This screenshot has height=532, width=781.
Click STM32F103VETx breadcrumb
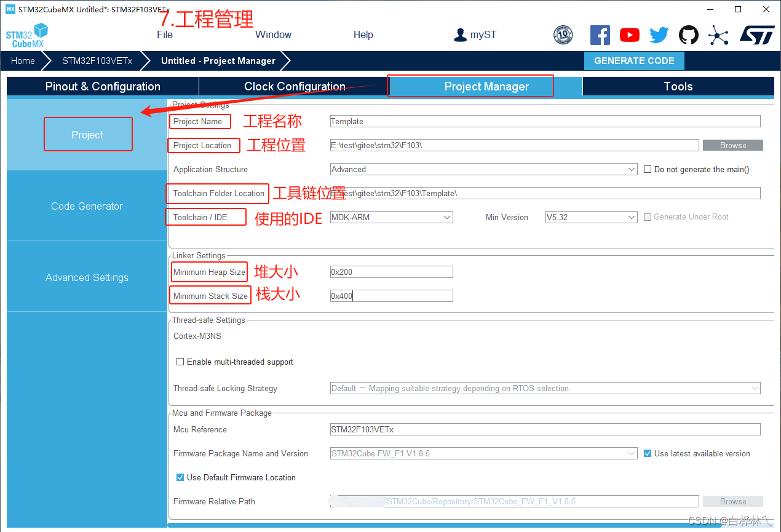(x=97, y=61)
